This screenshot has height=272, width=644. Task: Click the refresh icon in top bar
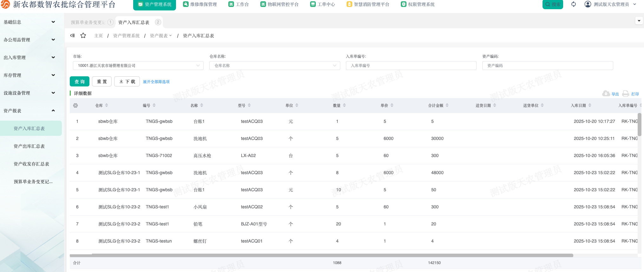click(573, 4)
